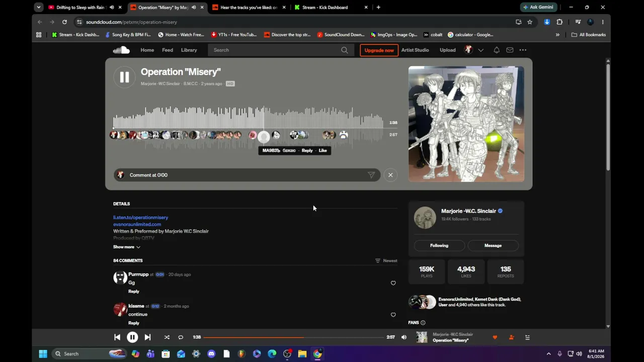
Task: Show hidden bookmarks with the chevron
Action: point(557,35)
